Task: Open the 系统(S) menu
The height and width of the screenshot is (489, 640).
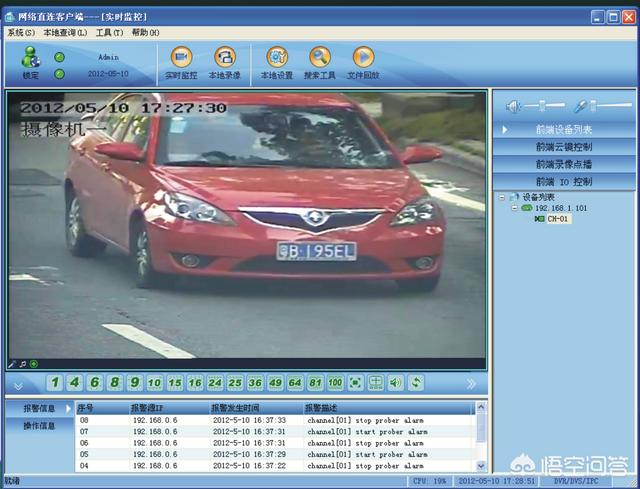Action: [20, 33]
